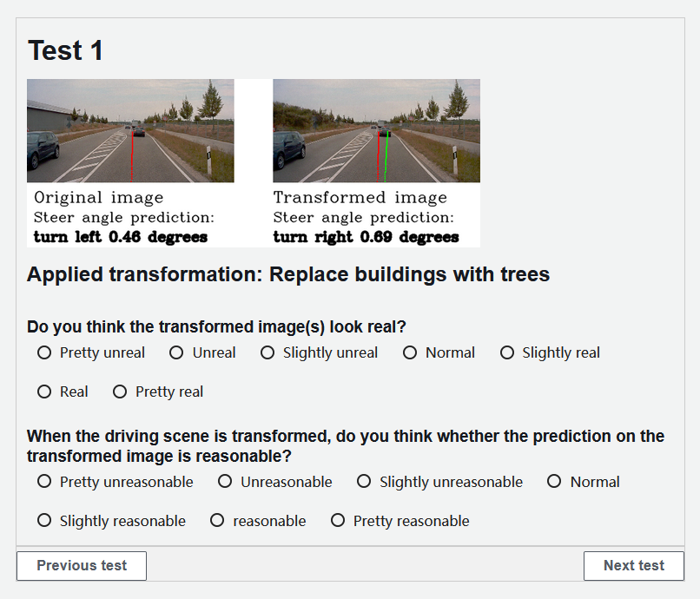The image size is (700, 599).
Task: Select the "Slightly real" option
Action: (507, 353)
